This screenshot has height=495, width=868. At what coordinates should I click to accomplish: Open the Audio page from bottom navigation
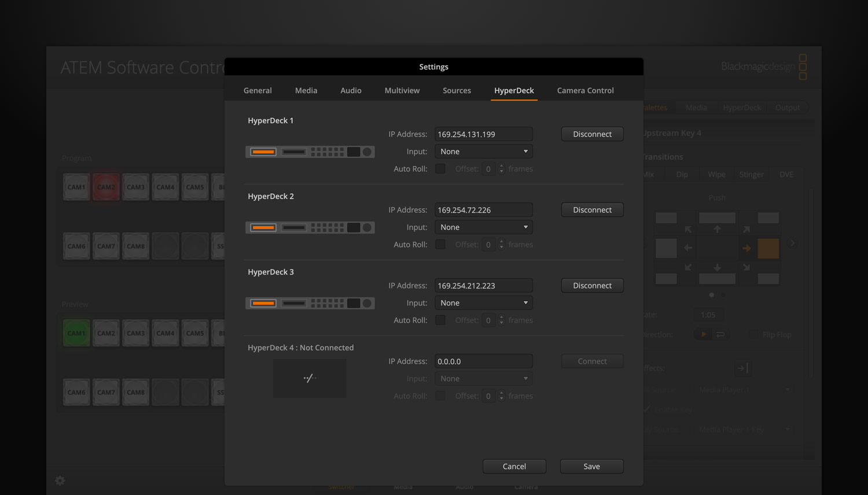pyautogui.click(x=464, y=487)
